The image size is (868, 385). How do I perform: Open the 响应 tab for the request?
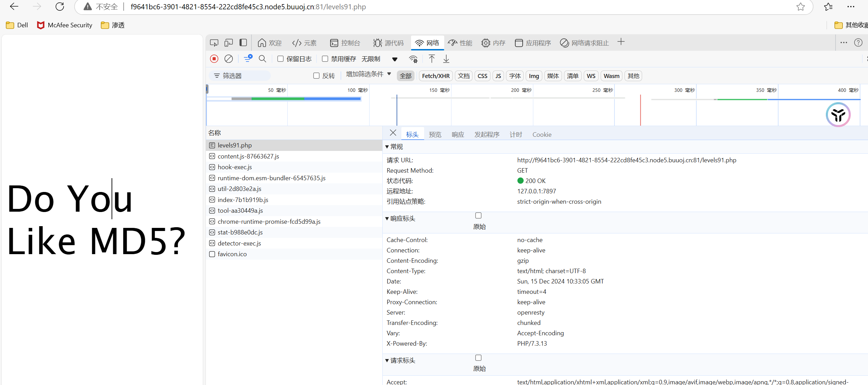(x=457, y=134)
